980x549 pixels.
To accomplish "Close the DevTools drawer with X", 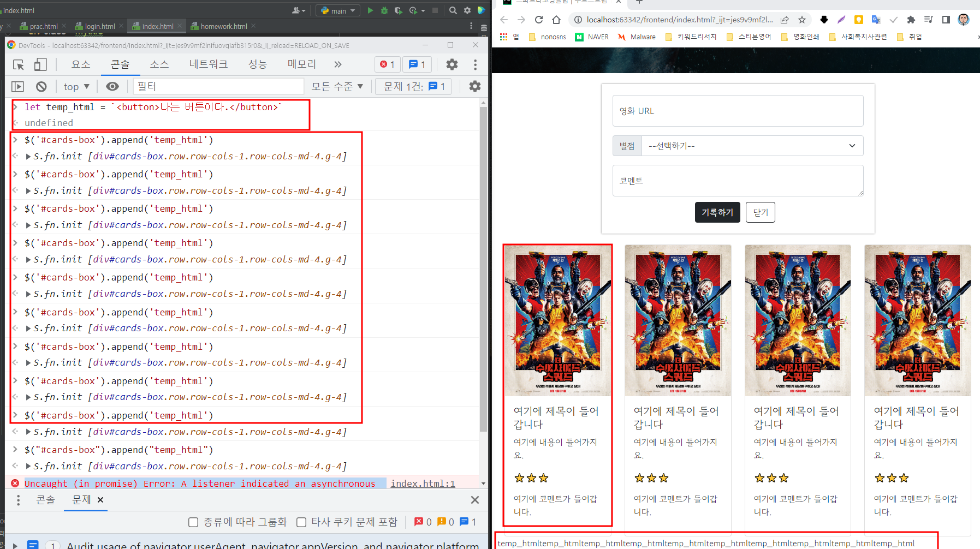I will [x=475, y=500].
